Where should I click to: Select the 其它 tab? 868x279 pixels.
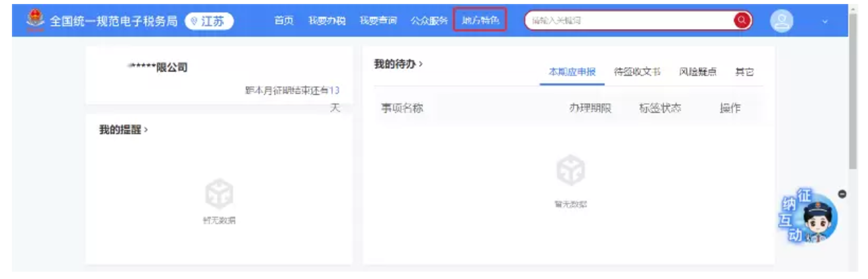pyautogui.click(x=744, y=72)
